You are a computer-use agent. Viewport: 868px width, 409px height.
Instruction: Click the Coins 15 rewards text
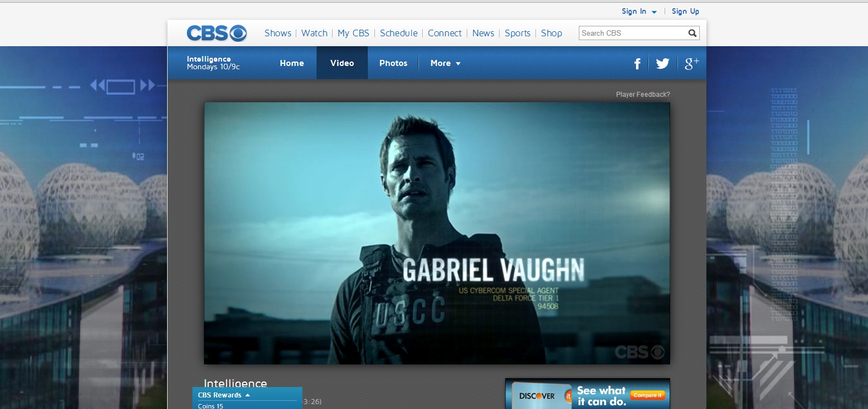(x=211, y=406)
